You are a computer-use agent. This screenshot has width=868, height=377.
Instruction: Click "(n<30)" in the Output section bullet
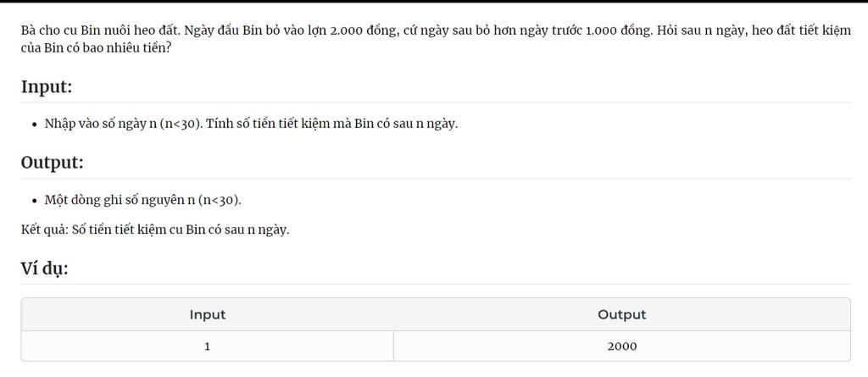(219, 200)
